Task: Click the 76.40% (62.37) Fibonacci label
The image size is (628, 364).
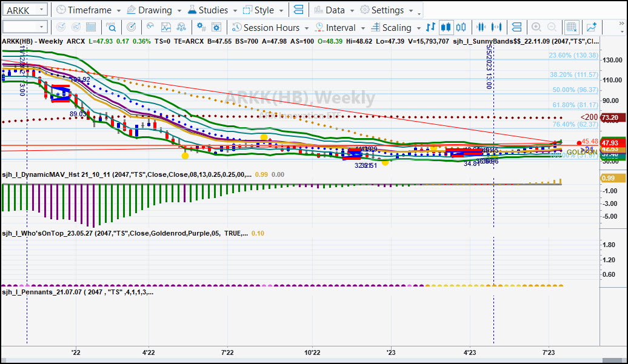Action: [575, 124]
